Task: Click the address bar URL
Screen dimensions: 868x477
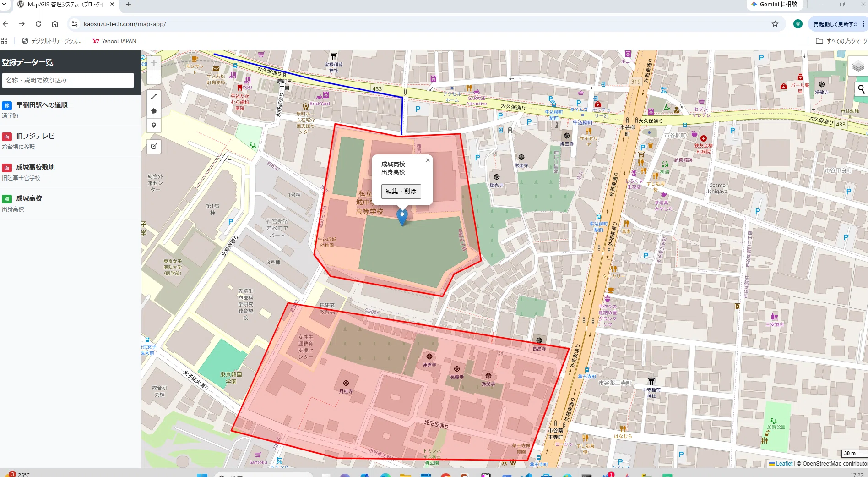Action: pos(125,24)
